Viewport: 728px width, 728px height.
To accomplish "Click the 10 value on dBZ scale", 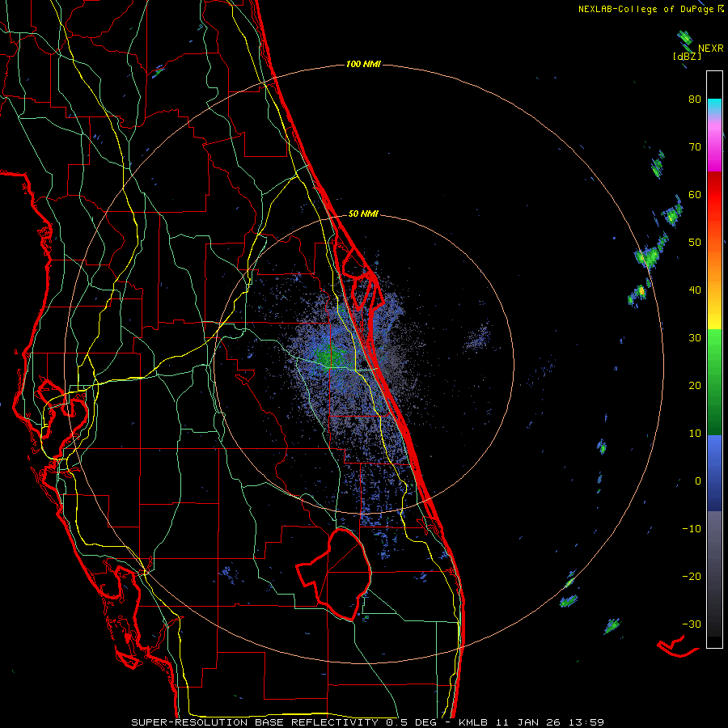I will click(695, 434).
